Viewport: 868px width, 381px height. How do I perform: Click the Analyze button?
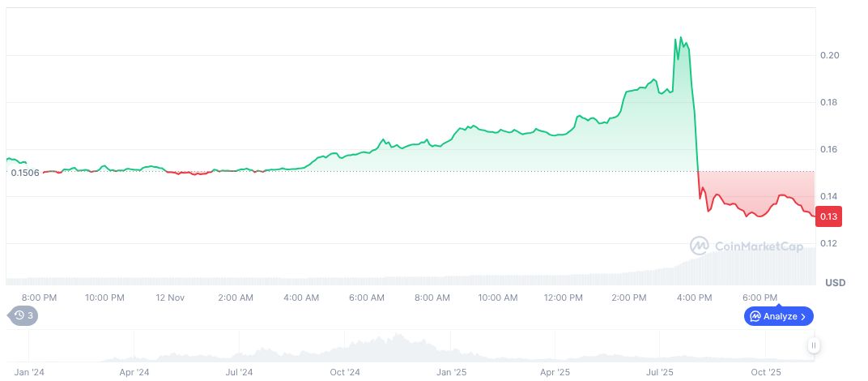pyautogui.click(x=777, y=316)
